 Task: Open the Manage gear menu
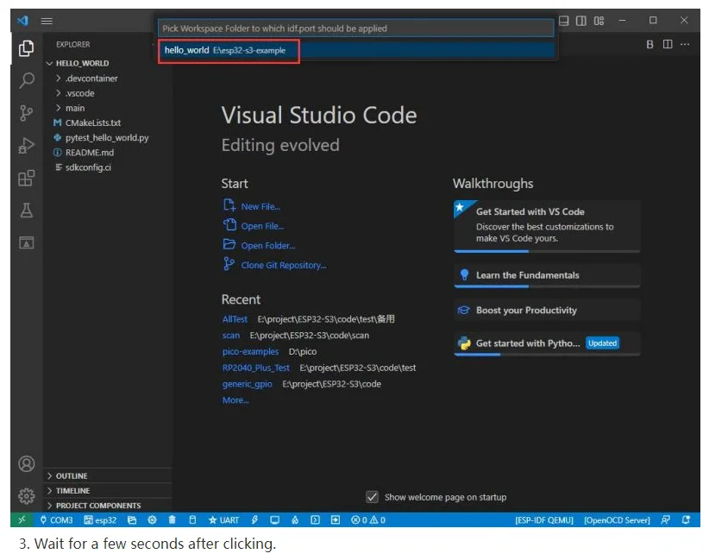[27, 496]
